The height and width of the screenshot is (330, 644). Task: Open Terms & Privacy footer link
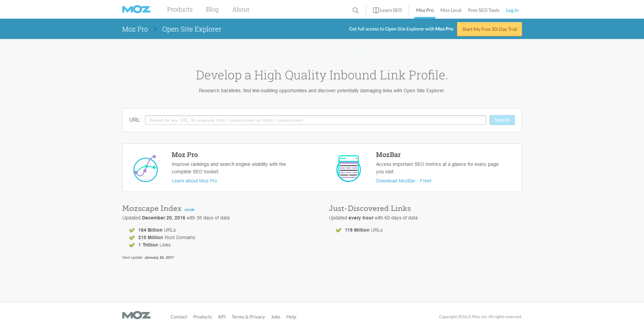tap(248, 317)
